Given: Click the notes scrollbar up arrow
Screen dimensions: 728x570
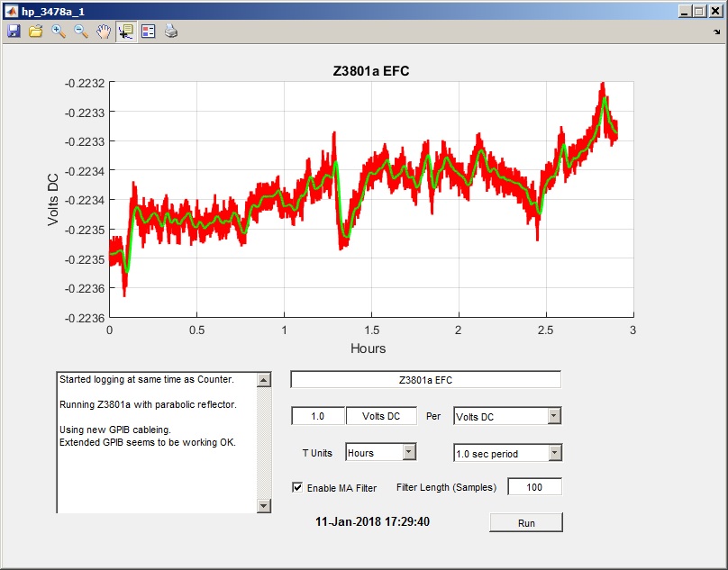Looking at the screenshot, I should (264, 380).
